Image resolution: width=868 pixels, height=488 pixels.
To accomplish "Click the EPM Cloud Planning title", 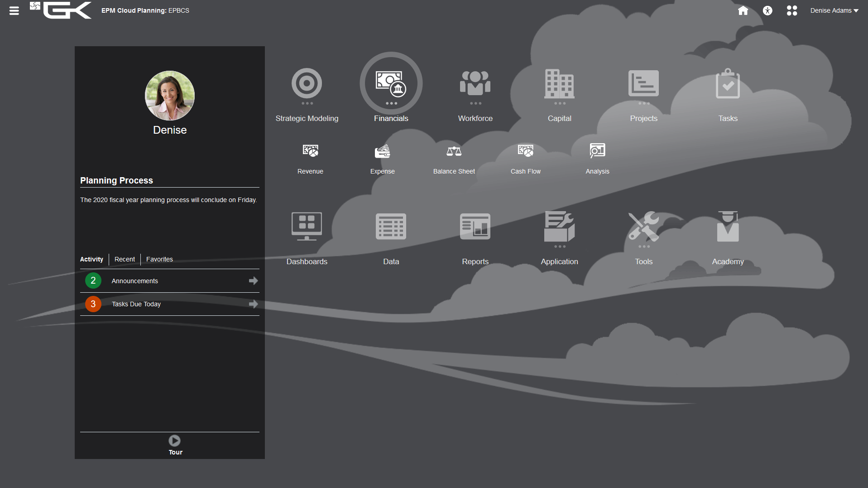I will coord(145,10).
